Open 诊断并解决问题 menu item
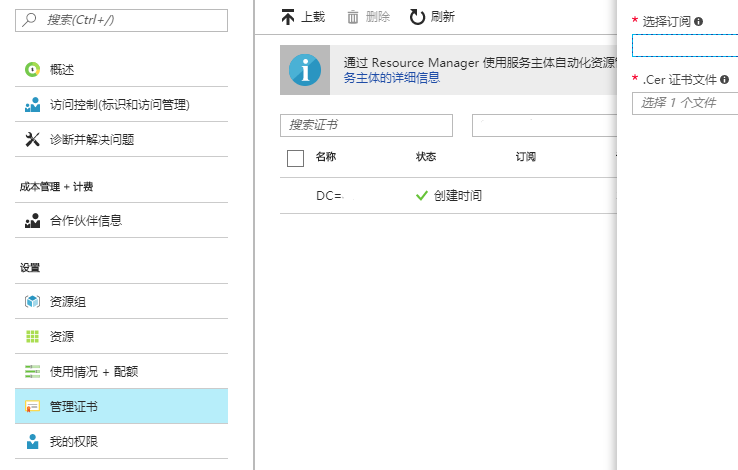 pyautogui.click(x=121, y=139)
